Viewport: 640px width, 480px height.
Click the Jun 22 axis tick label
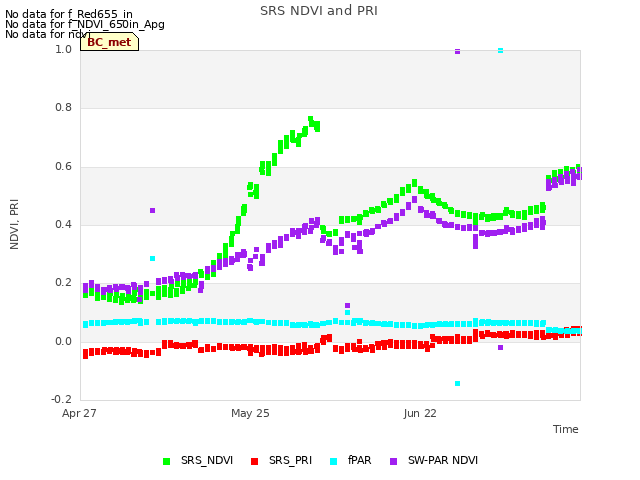tap(420, 413)
